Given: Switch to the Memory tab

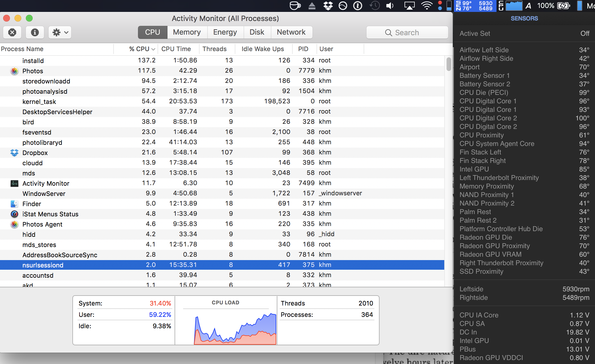Looking at the screenshot, I should pyautogui.click(x=187, y=32).
